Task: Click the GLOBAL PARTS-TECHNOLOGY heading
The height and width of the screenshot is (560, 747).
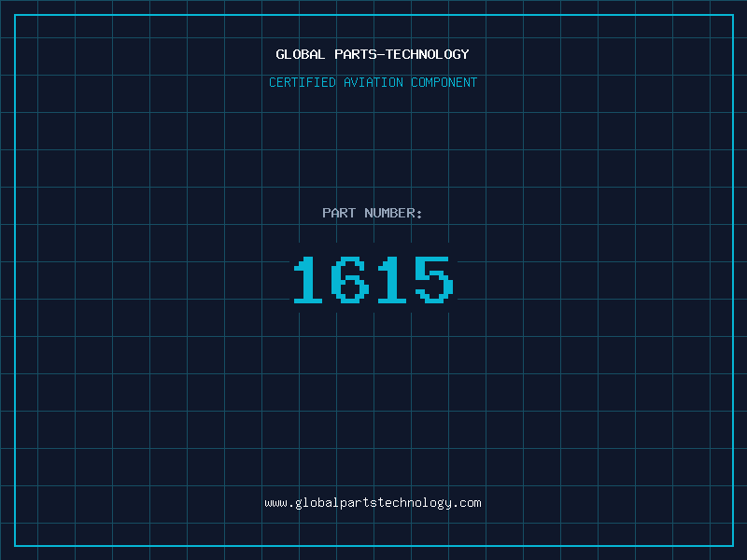Action: tap(373, 54)
